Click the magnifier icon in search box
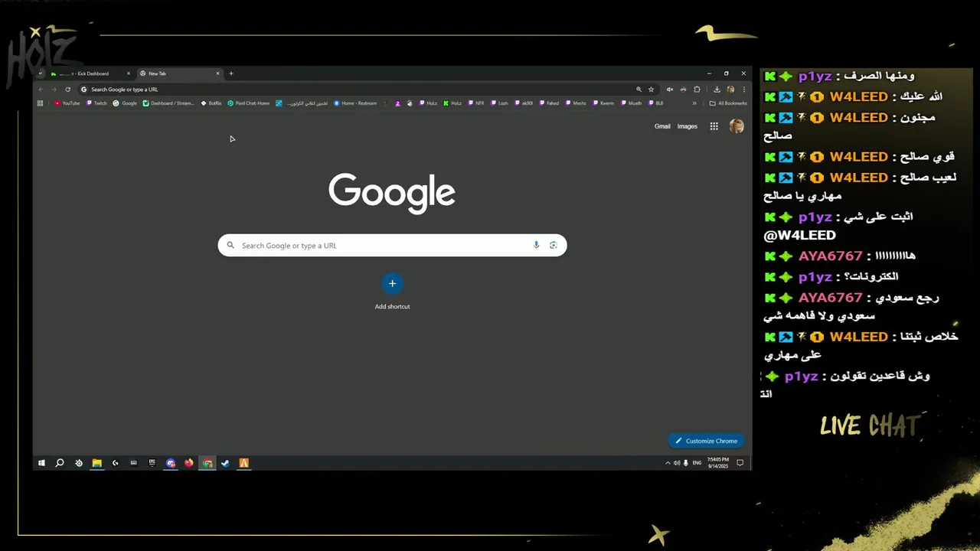The width and height of the screenshot is (980, 551). (x=230, y=246)
